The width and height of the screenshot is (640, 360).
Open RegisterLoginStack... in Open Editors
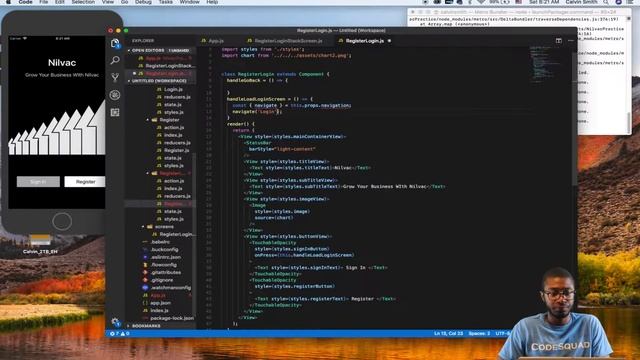tap(170, 66)
